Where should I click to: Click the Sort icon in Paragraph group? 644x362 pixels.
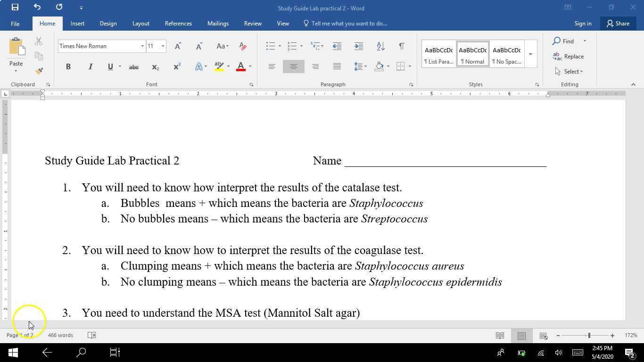380,46
